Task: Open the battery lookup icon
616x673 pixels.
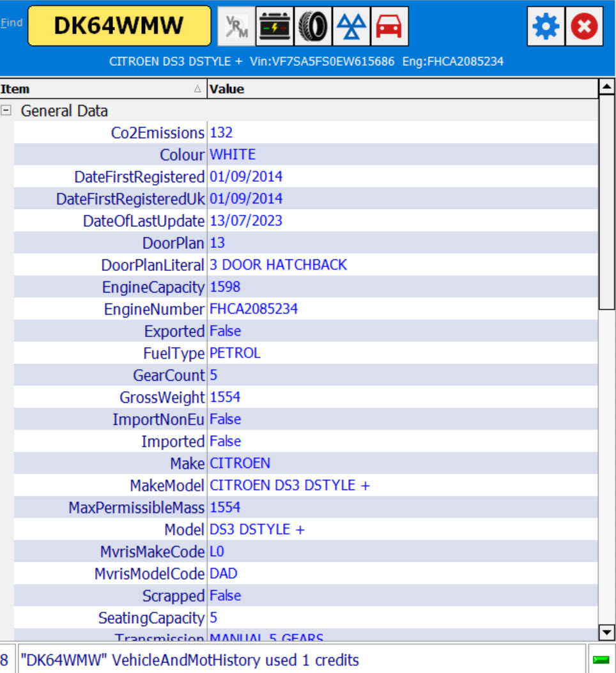Action: [x=274, y=26]
